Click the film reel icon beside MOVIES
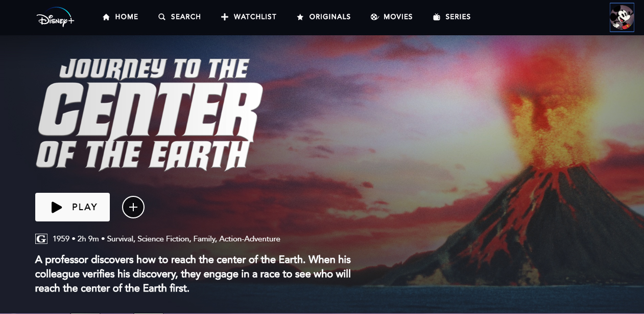Screen dimensions: 644x314 click(x=375, y=17)
